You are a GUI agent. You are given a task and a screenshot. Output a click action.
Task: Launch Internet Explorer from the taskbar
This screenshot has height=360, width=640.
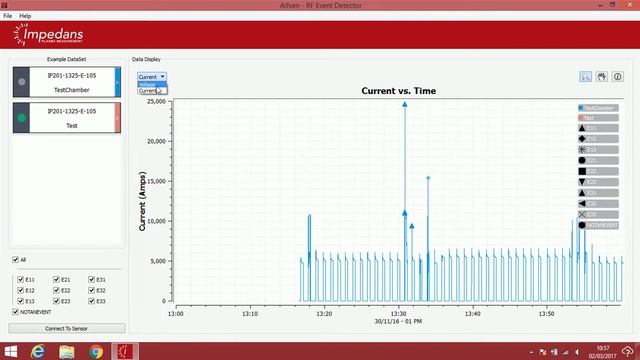(x=38, y=351)
